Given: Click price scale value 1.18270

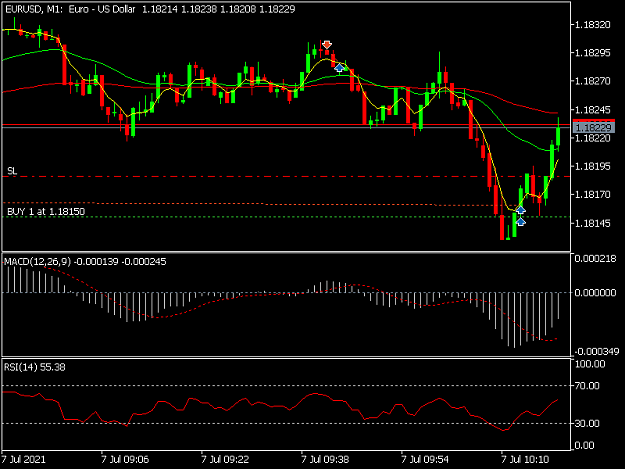Looking at the screenshot, I should point(593,81).
